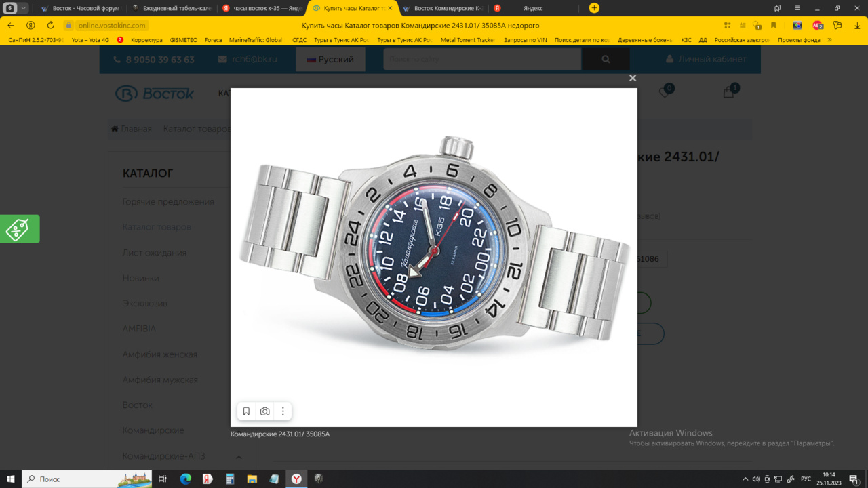The height and width of the screenshot is (488, 868).
Task: Open Calculator from the taskbar
Action: click(230, 479)
